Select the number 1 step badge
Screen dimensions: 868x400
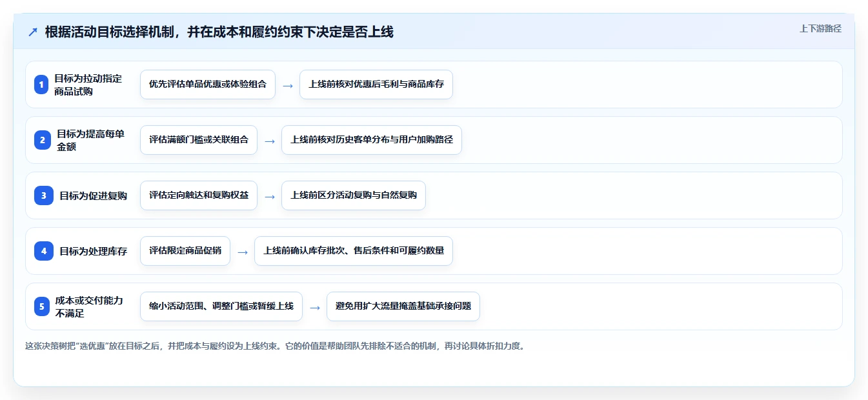tap(41, 85)
